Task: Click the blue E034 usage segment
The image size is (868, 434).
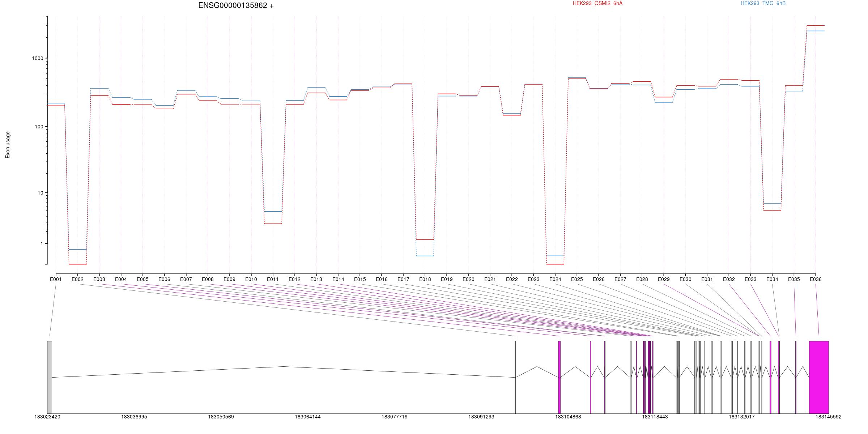Action: [772, 203]
